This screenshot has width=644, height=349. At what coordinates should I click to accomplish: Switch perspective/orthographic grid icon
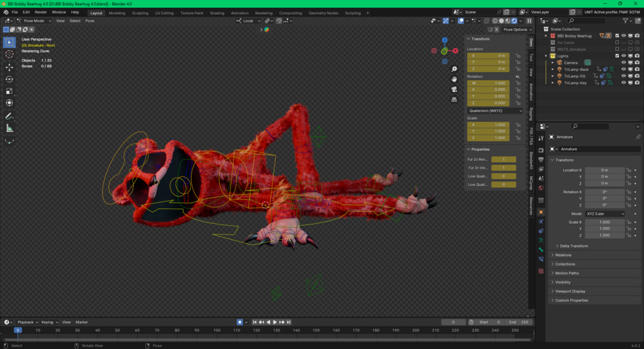pos(454,99)
